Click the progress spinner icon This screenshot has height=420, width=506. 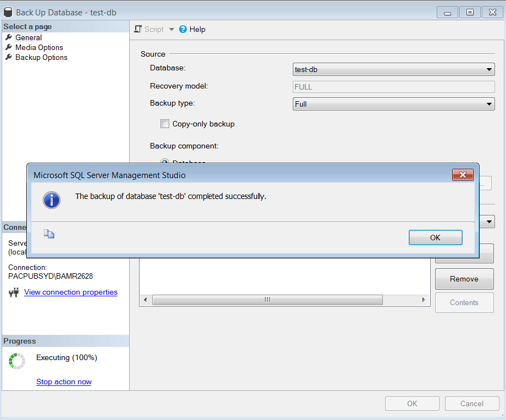[x=17, y=361]
